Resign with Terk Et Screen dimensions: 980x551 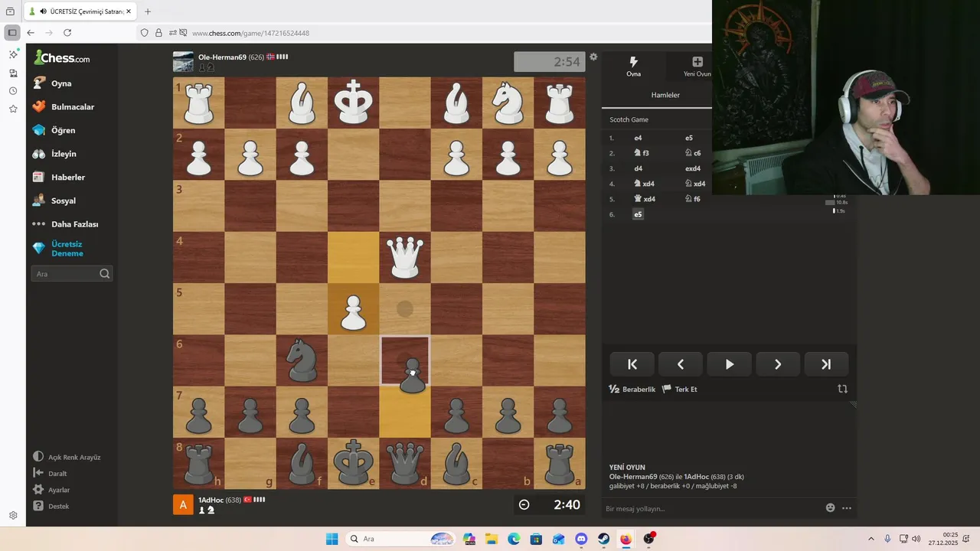pos(680,389)
